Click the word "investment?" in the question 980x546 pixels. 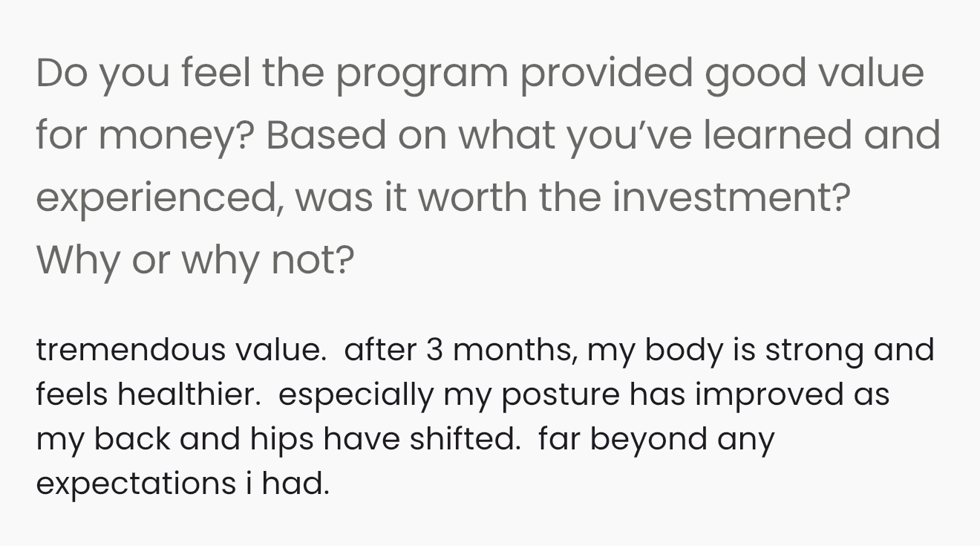[x=731, y=198]
